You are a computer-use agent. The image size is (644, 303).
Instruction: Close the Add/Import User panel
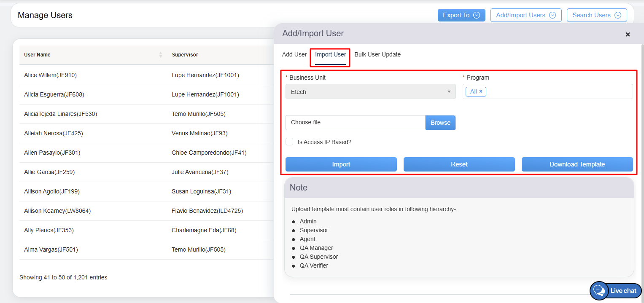click(628, 35)
